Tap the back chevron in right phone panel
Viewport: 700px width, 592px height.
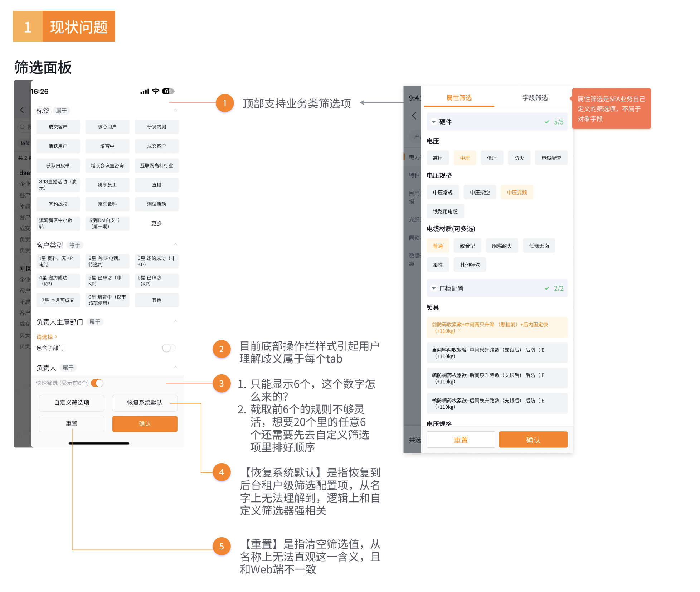414,116
